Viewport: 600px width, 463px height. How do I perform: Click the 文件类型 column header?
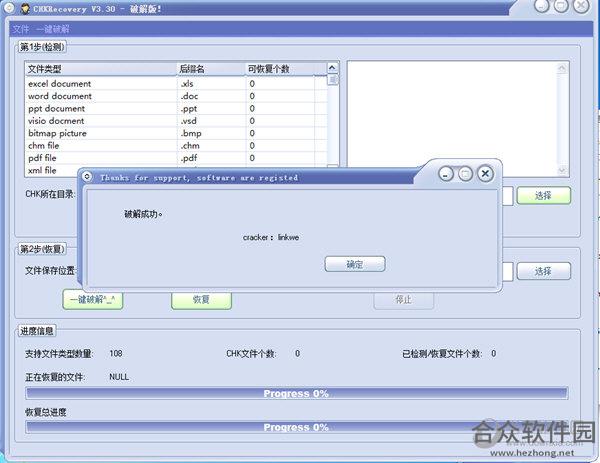101,69
